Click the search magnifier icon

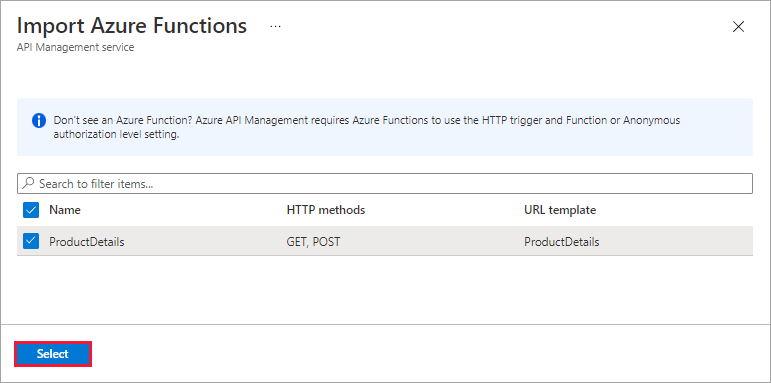29,183
